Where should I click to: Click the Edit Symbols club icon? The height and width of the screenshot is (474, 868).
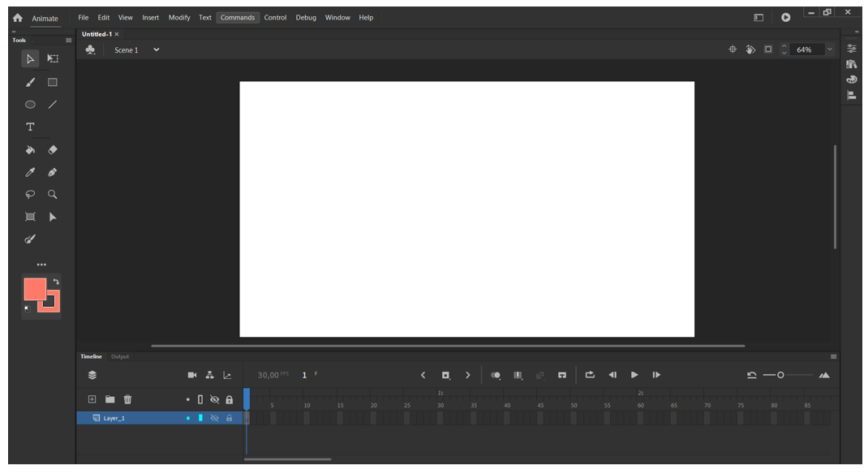90,50
